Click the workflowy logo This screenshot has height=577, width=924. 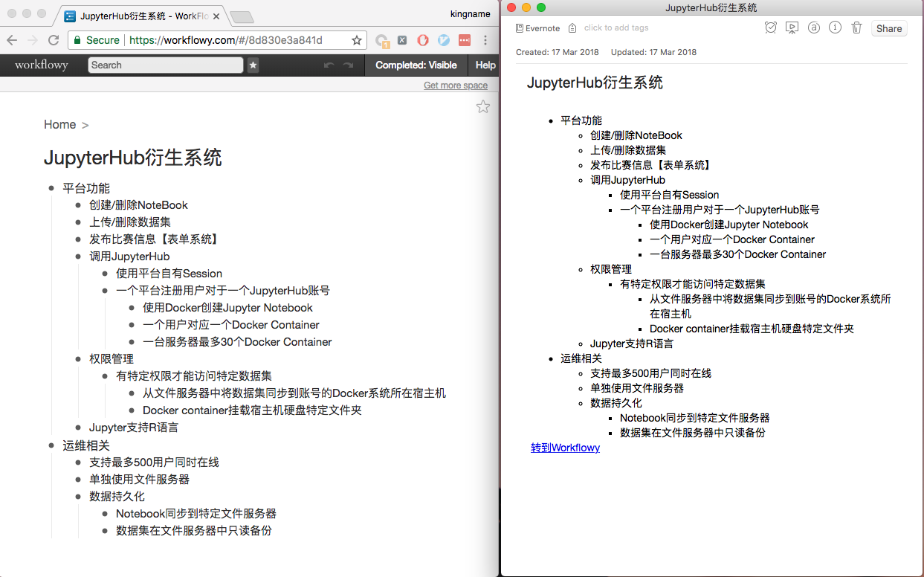point(42,65)
